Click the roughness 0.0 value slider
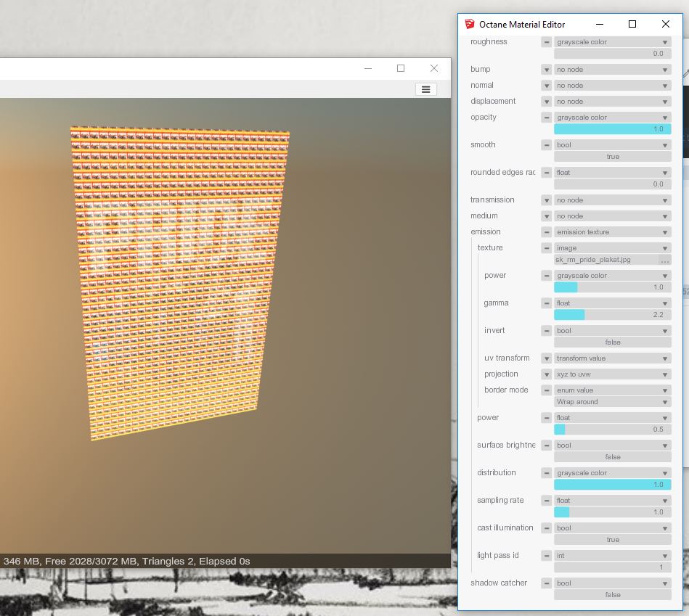Image resolution: width=689 pixels, height=616 pixels. click(x=613, y=54)
